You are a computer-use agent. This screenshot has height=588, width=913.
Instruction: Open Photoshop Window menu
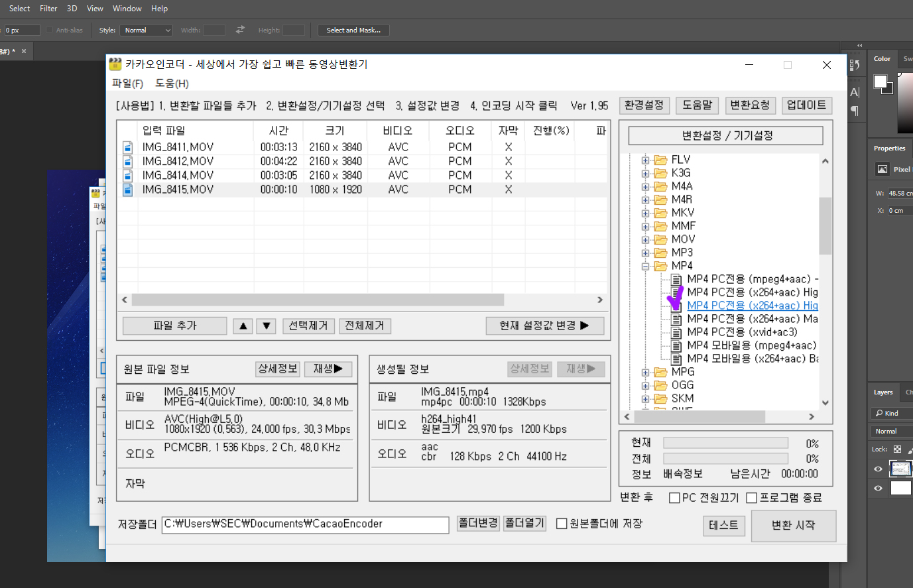tap(127, 9)
